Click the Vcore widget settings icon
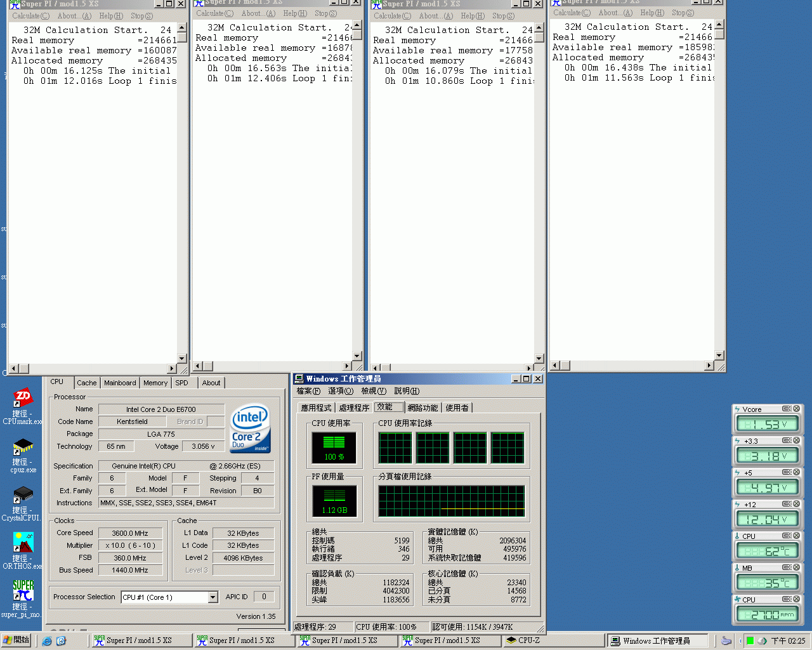The height and width of the screenshot is (650, 812). 786,409
